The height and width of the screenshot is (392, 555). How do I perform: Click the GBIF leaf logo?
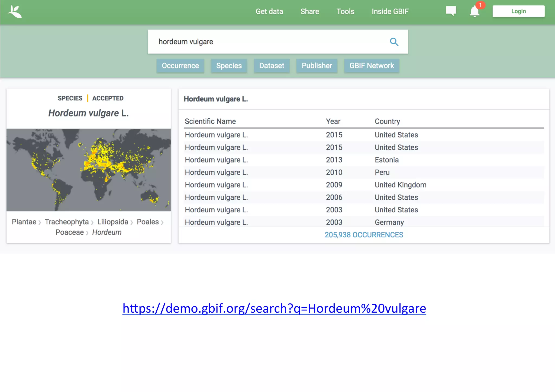pyautogui.click(x=15, y=11)
